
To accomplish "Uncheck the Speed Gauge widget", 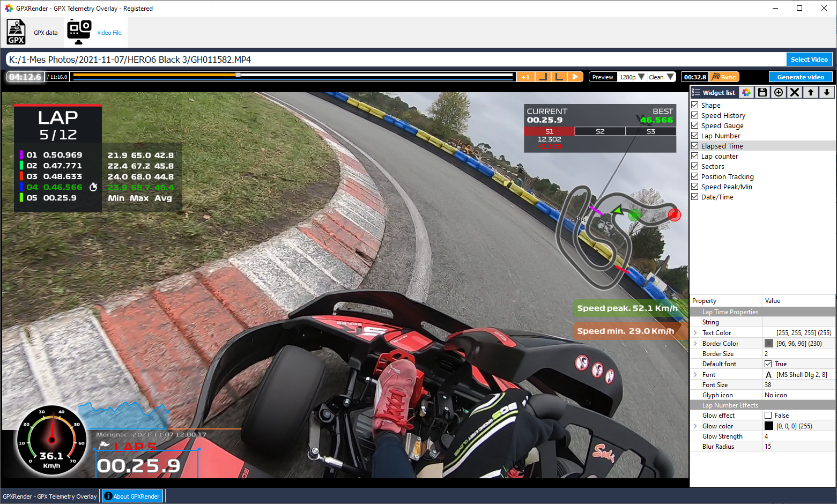I will 695,125.
